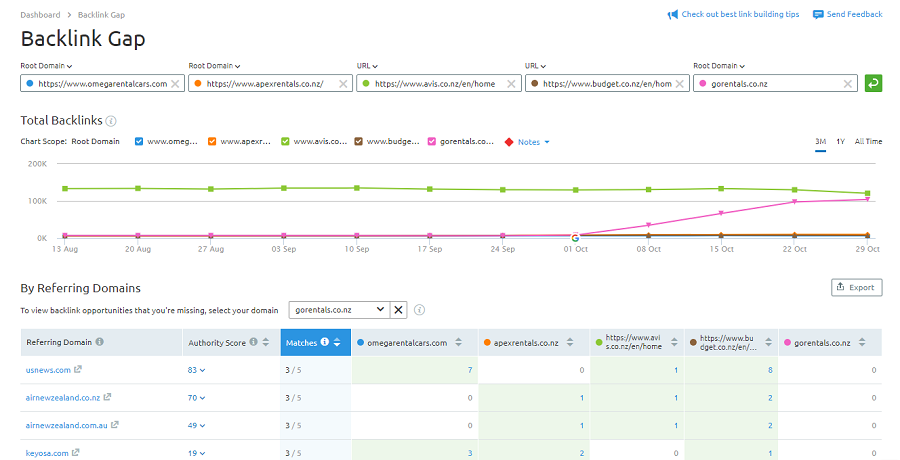Open the keyosa.com domain link
The height and width of the screenshot is (460, 900).
(x=47, y=453)
